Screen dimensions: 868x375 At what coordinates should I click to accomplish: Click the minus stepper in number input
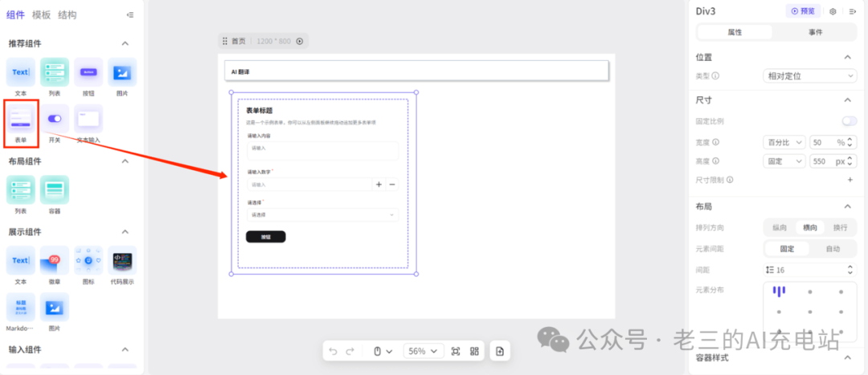point(392,185)
